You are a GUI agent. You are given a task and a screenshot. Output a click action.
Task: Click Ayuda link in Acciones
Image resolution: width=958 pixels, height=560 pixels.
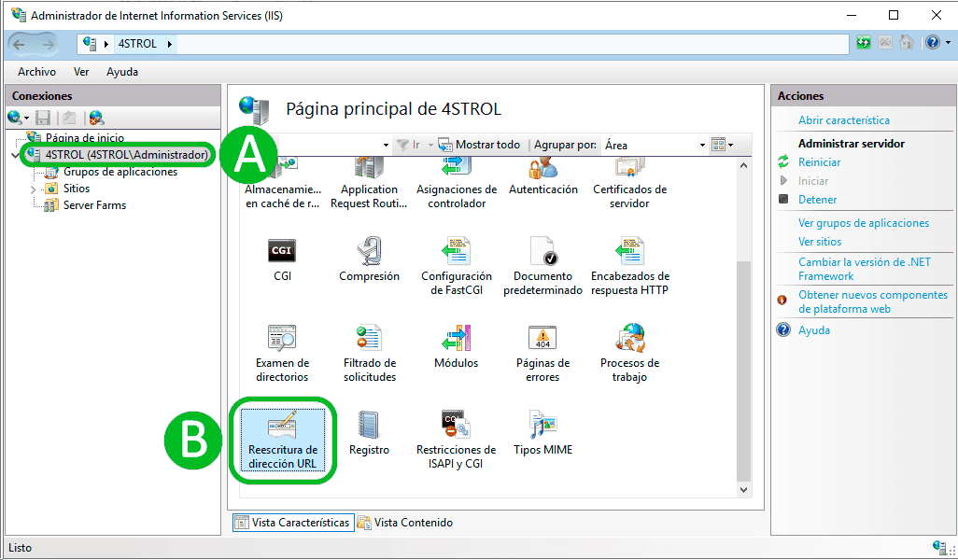click(x=814, y=330)
